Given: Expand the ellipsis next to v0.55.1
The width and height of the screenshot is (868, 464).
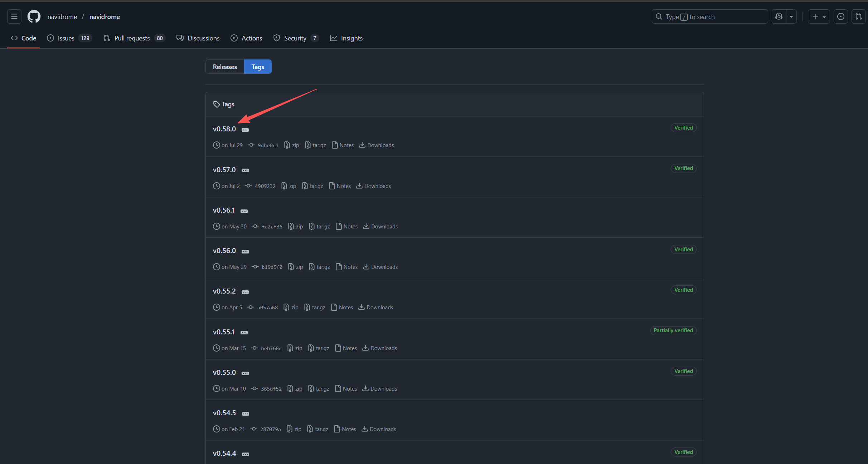Looking at the screenshot, I should pyautogui.click(x=244, y=333).
